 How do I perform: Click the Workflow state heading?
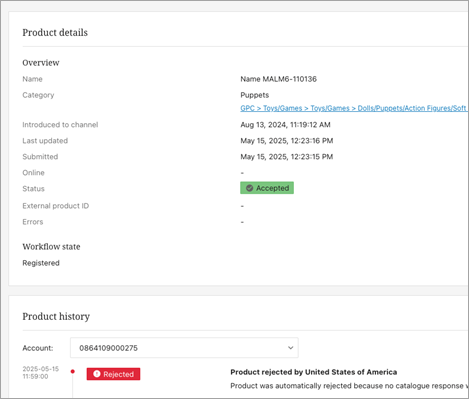coord(51,247)
